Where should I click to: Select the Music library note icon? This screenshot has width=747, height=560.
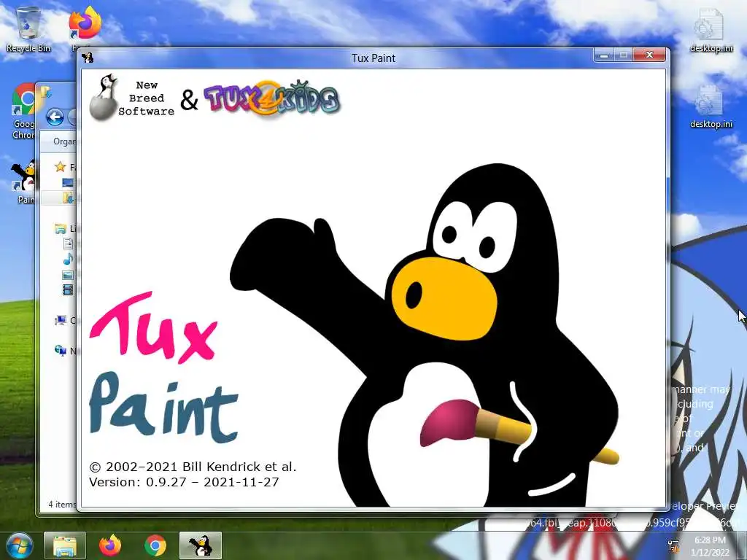(x=68, y=259)
